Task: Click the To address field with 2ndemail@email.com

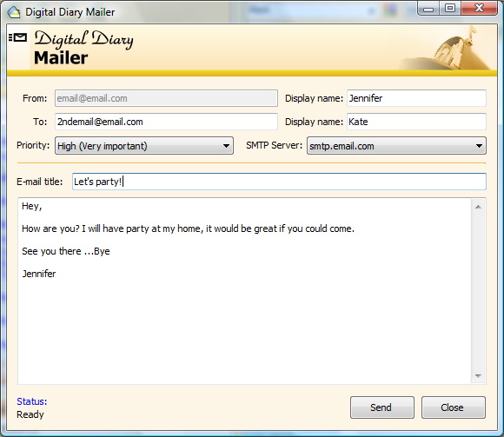Action: coord(166,122)
